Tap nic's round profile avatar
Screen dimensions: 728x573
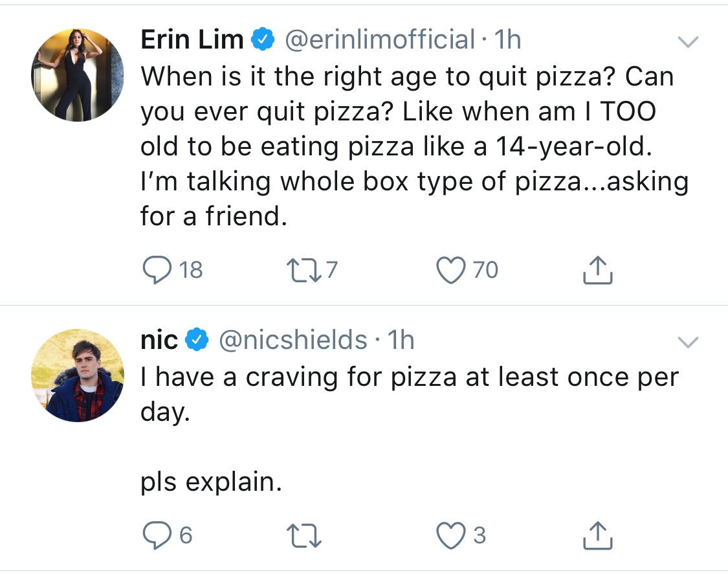pyautogui.click(x=78, y=375)
